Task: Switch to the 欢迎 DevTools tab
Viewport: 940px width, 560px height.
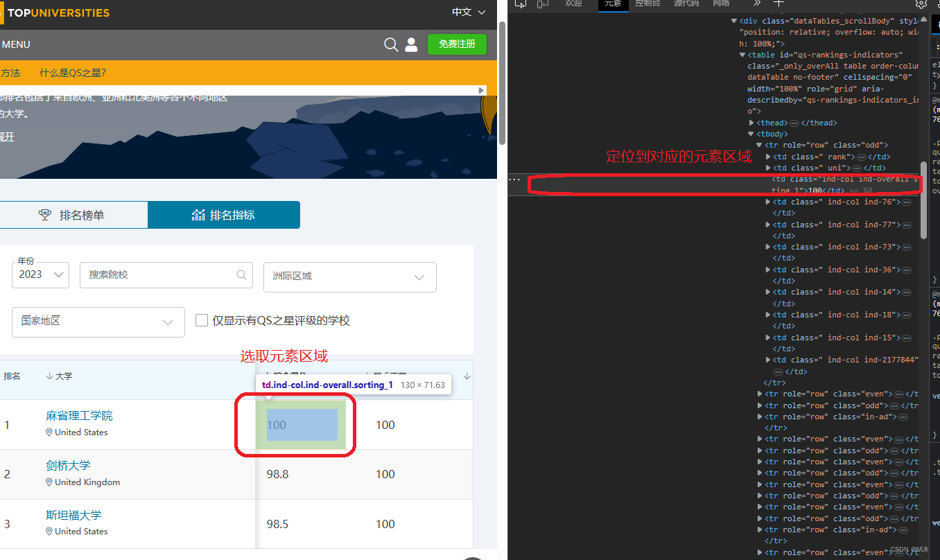Action: [573, 3]
